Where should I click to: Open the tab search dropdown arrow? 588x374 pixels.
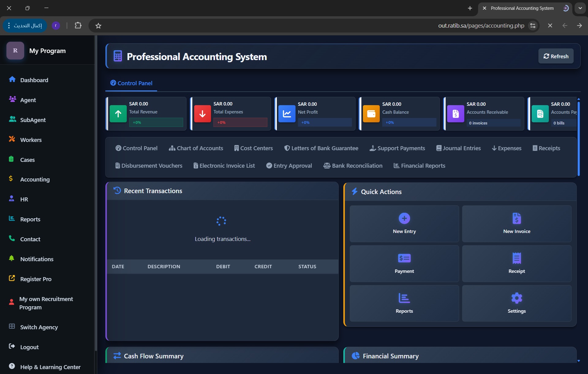click(580, 8)
